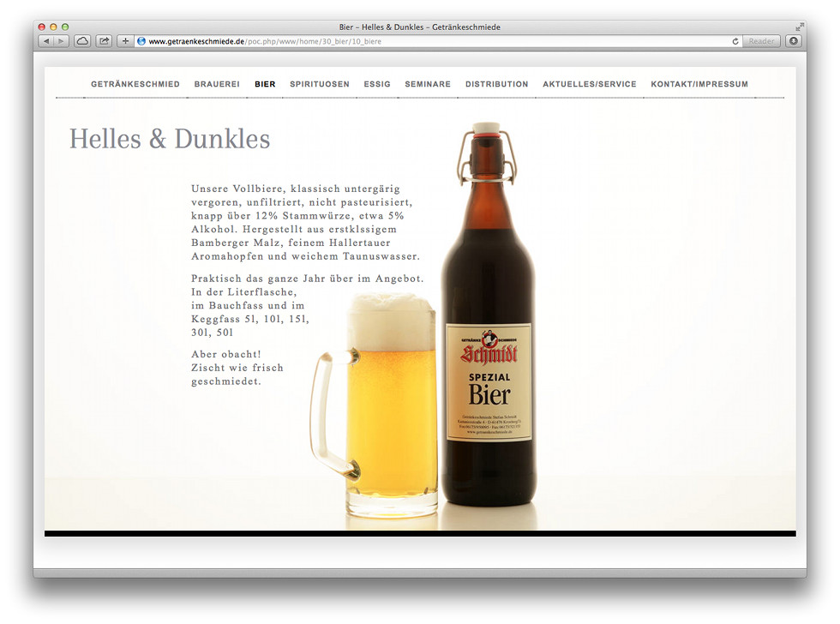Open iCloud Tabs cloud icon
840x624 pixels.
(x=82, y=40)
